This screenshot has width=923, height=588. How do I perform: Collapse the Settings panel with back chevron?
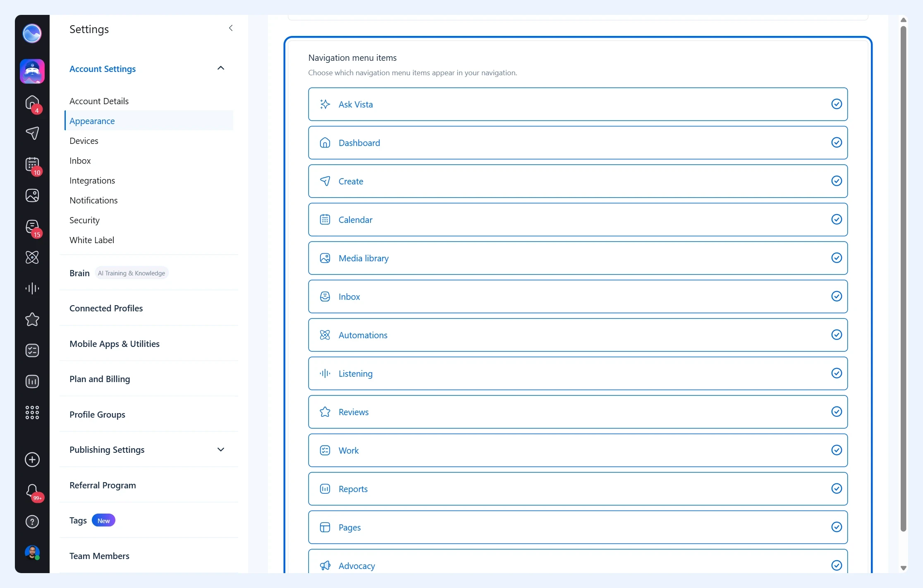[x=231, y=28]
